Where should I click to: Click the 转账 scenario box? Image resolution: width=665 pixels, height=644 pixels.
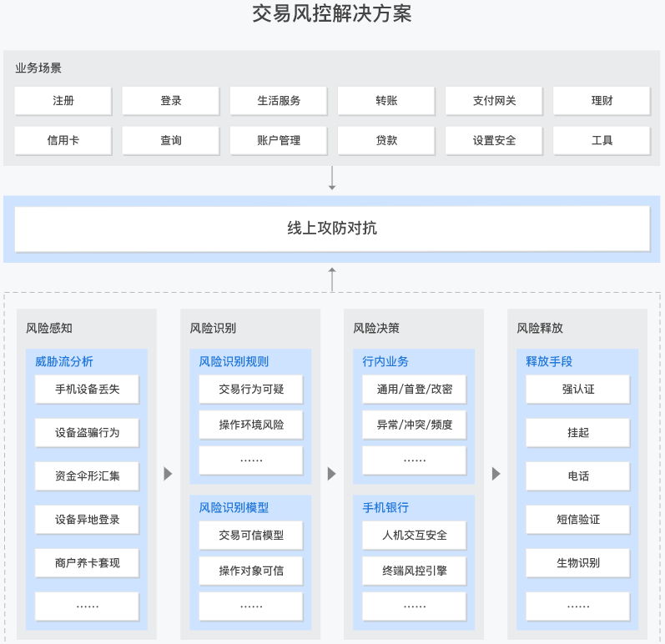pos(386,101)
